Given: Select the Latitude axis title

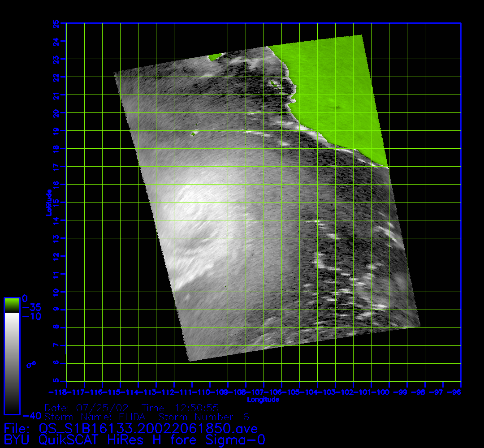Looking at the screenshot, I should click(48, 202).
